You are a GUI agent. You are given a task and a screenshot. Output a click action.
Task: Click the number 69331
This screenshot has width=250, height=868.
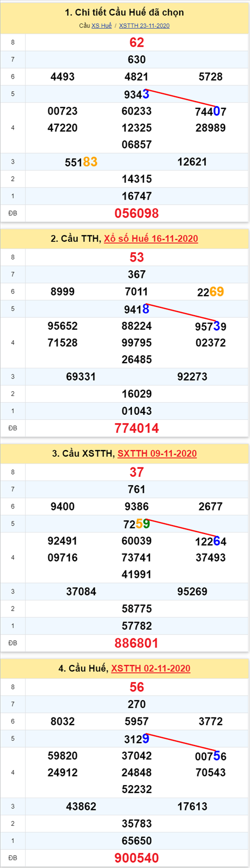tap(81, 377)
